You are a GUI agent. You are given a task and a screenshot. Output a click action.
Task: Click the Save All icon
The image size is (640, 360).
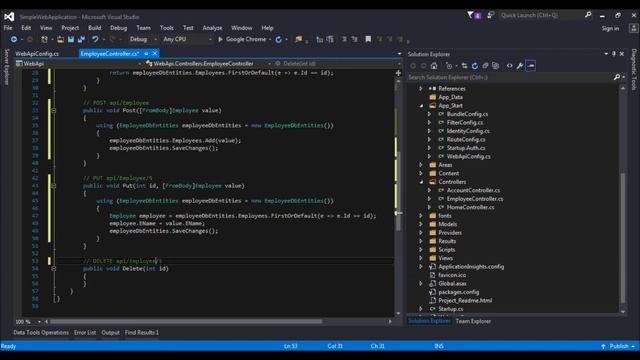pos(81,39)
